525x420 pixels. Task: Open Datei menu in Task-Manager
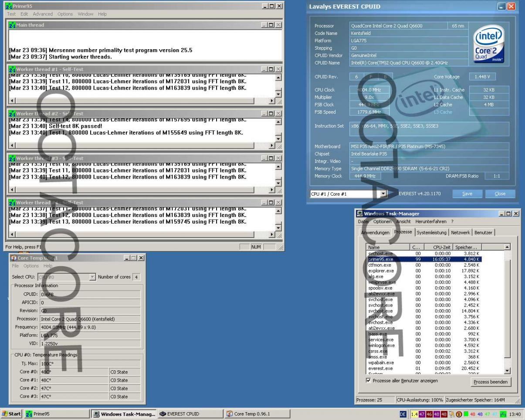(363, 221)
